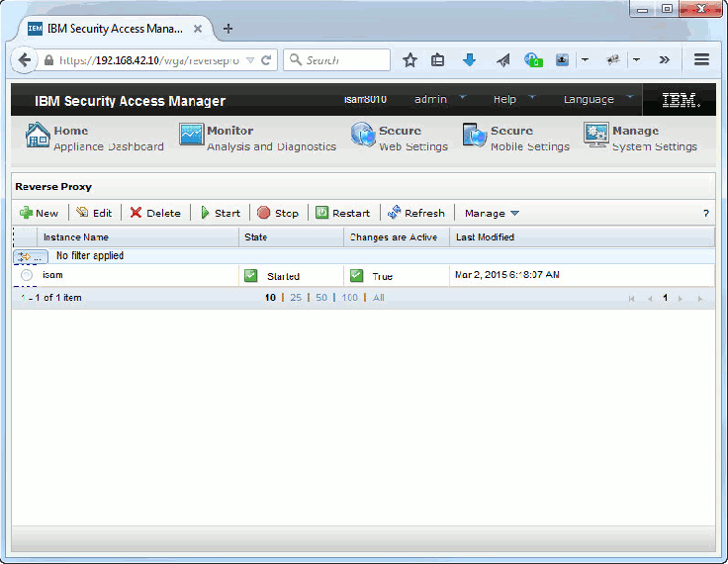This screenshot has width=728, height=564.
Task: Sort by Instance Name column header
Action: point(76,237)
